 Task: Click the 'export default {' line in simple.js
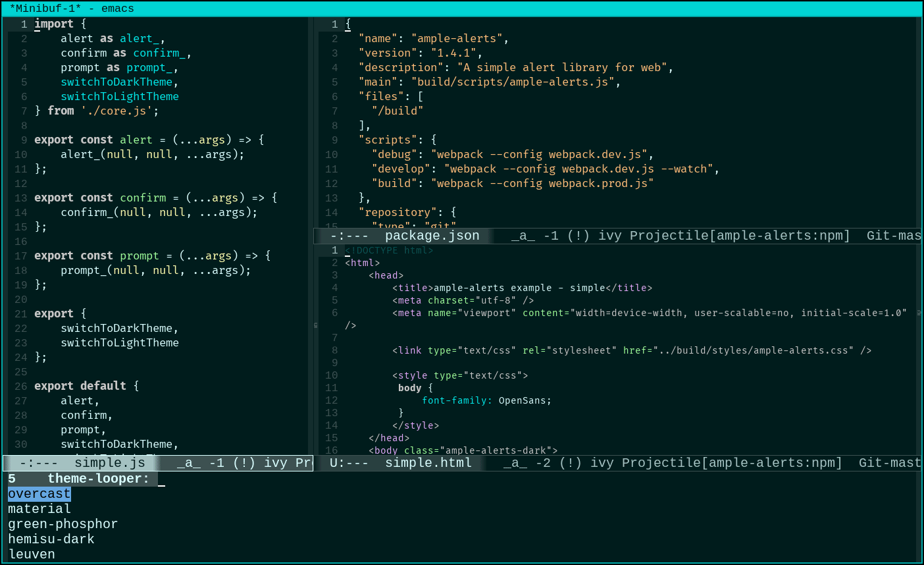coord(87,386)
